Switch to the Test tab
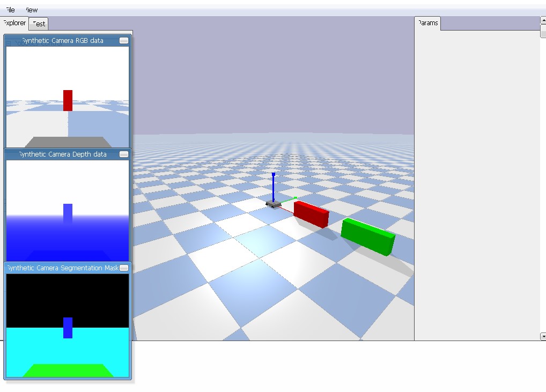 pyautogui.click(x=39, y=24)
